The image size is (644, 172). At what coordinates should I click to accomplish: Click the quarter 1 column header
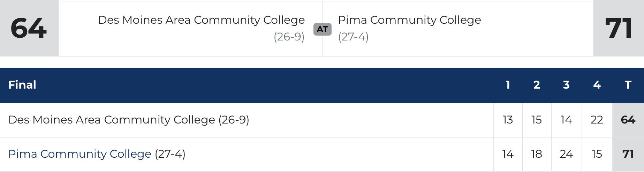click(508, 85)
